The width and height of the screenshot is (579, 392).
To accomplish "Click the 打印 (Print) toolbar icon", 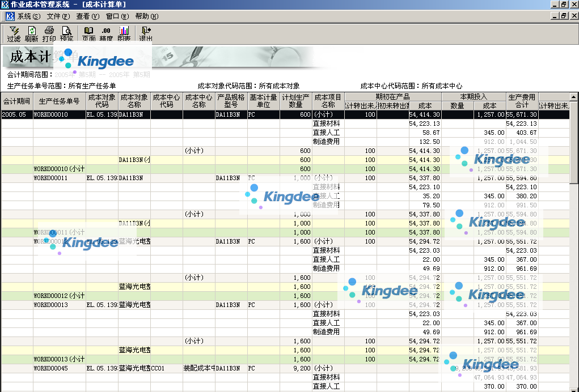I will (x=49, y=34).
